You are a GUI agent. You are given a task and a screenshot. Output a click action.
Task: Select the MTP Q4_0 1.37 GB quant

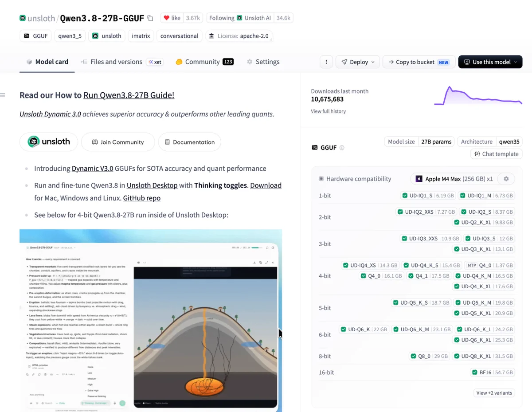(489, 265)
